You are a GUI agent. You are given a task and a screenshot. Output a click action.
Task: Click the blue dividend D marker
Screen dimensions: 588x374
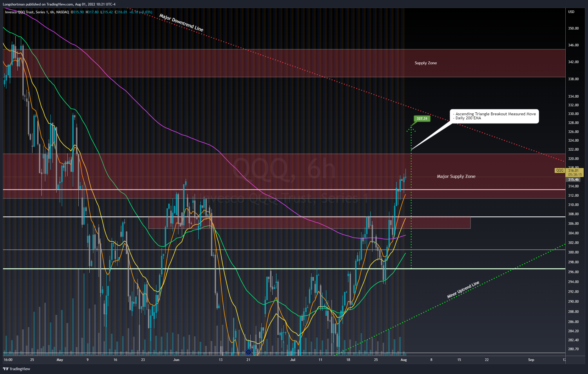tap(248, 352)
